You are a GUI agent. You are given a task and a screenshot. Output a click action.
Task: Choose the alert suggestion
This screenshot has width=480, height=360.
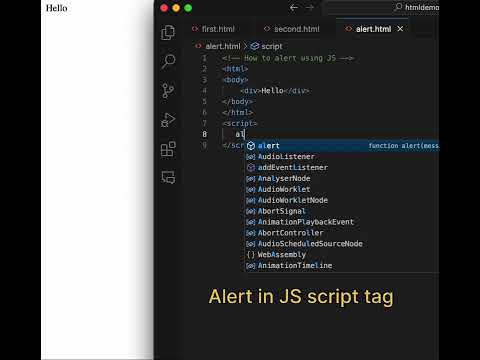click(x=342, y=146)
